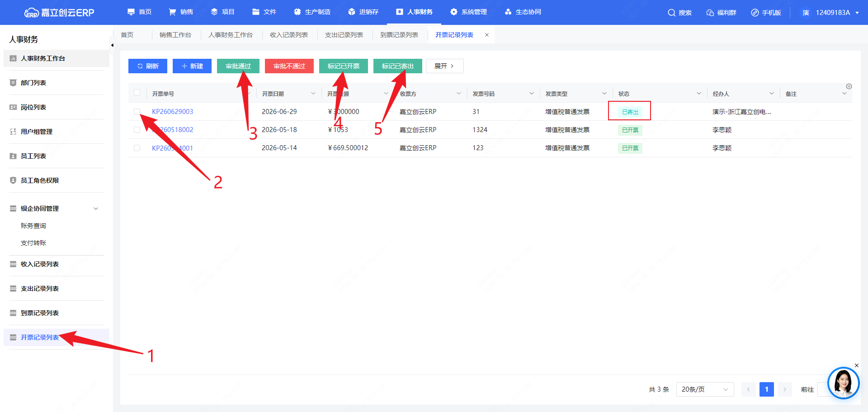Open the 经办人 column filter dropdown

coord(772,93)
